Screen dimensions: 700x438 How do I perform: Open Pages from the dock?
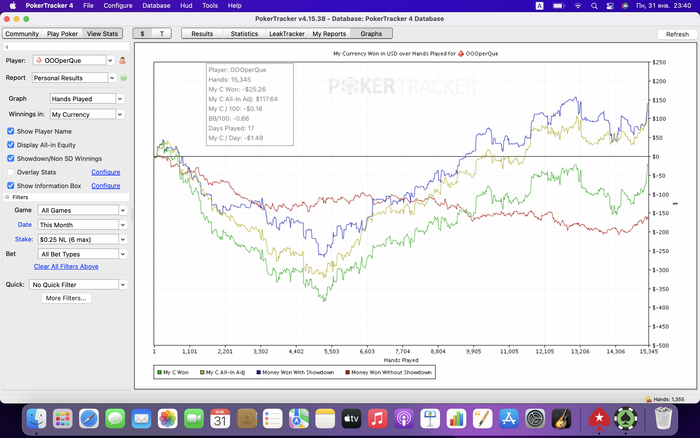coord(483,419)
